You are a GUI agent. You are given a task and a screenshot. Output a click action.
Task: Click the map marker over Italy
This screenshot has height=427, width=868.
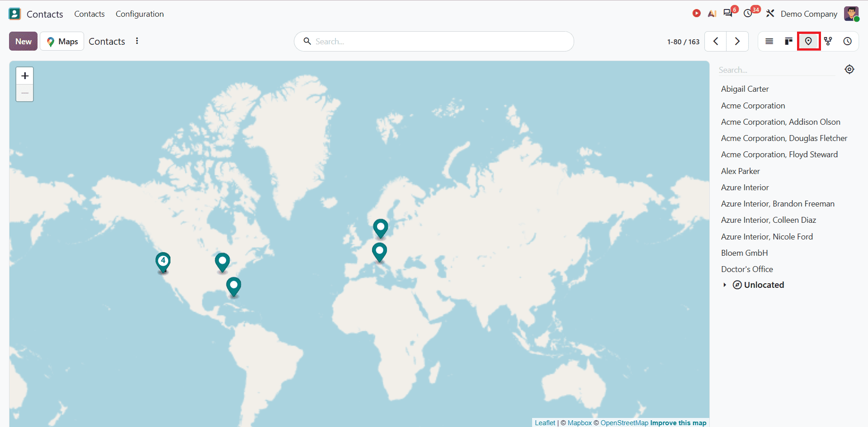click(x=379, y=253)
